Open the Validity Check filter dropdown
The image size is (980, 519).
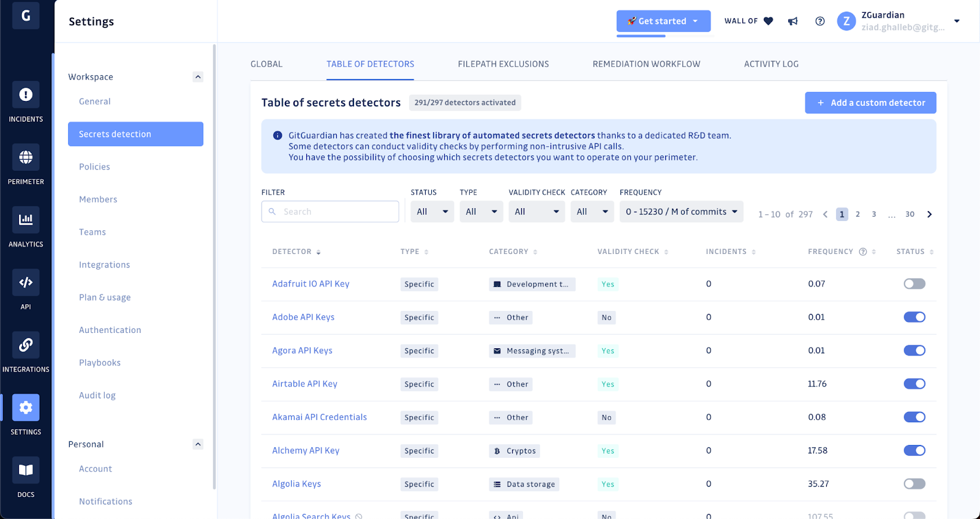537,212
